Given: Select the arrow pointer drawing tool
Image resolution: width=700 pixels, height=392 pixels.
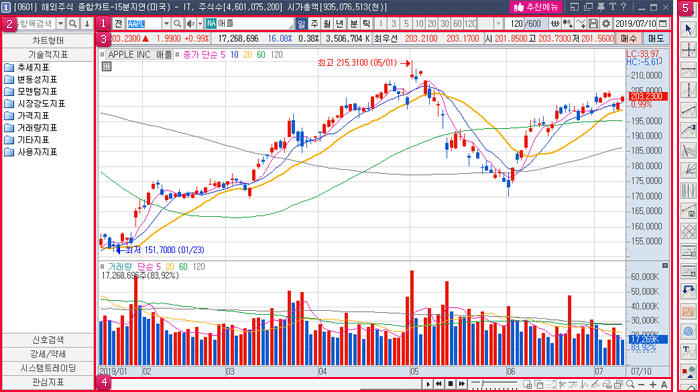Looking at the screenshot, I should tap(688, 29).
